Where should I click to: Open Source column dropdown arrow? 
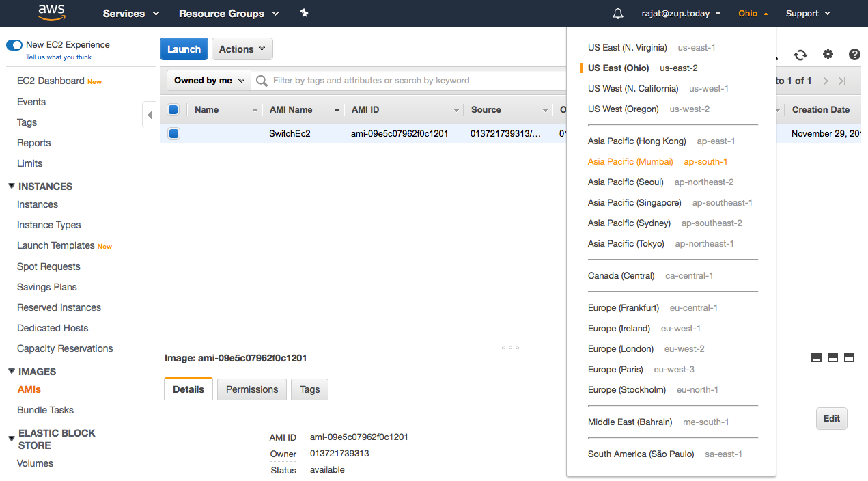[x=545, y=110]
